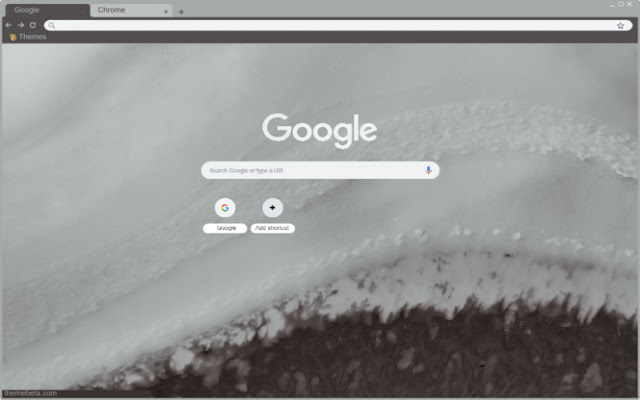
Task: Close the browser window
Action: [x=630, y=4]
